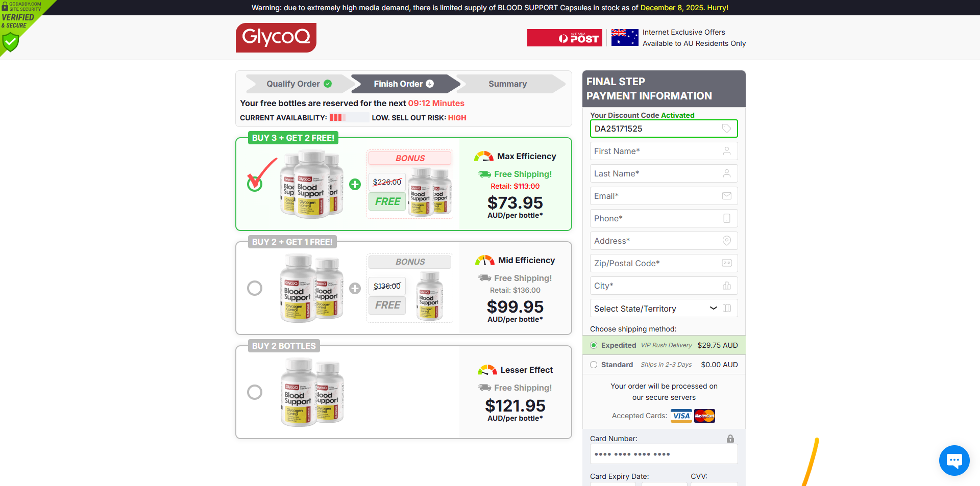Image resolution: width=980 pixels, height=486 pixels.
Task: Click the phone icon in Phone field
Action: coord(727,218)
